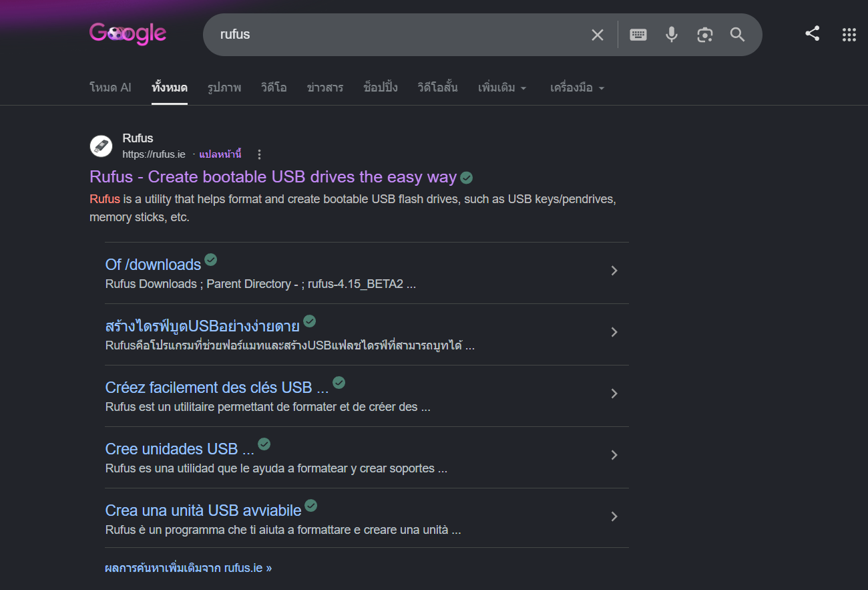Open the on-screen keyboard input tool
Viewport: 868px width, 590px height.
(638, 35)
